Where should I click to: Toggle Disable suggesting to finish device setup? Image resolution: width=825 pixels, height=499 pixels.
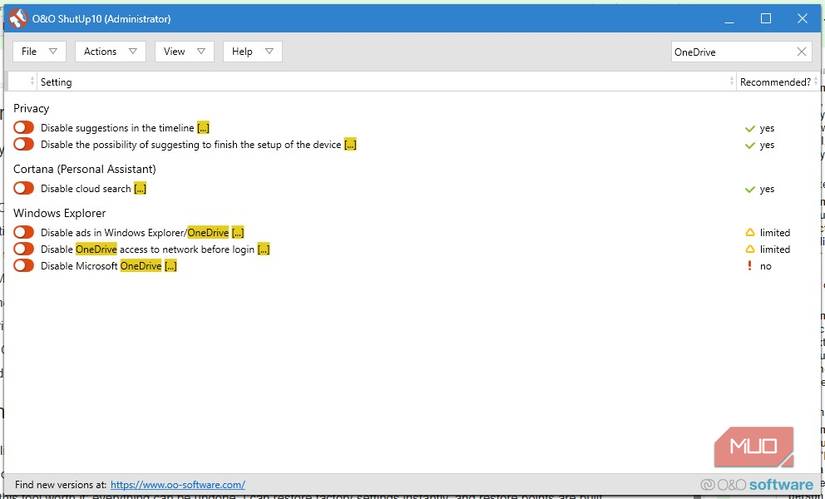coord(24,144)
